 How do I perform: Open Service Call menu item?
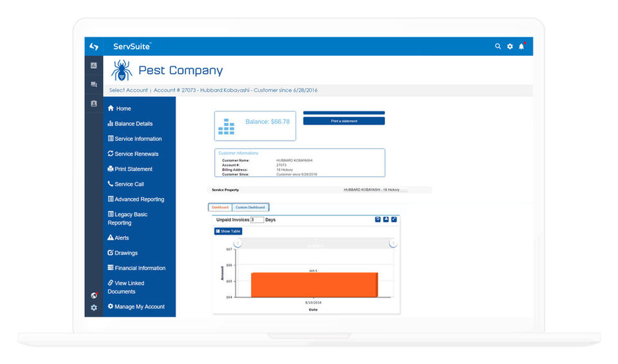point(126,184)
